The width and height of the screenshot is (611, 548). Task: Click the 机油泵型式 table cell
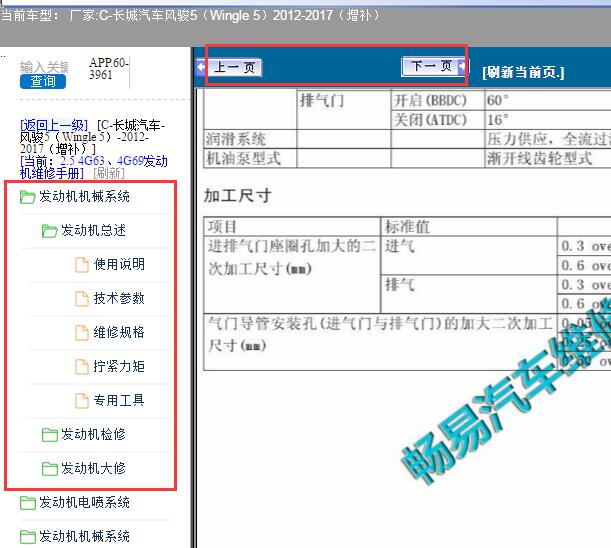250,158
